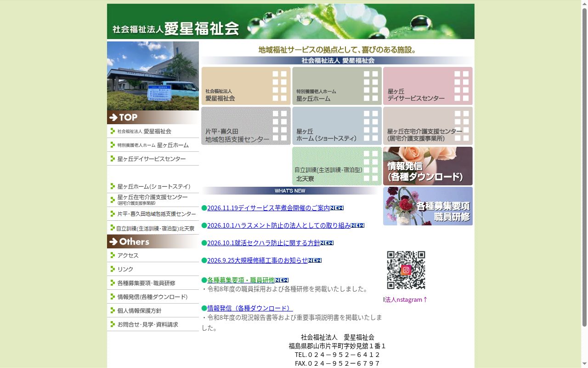Open the green 北天寮 tile
Viewport: 588px width, 368px height.
(337, 166)
